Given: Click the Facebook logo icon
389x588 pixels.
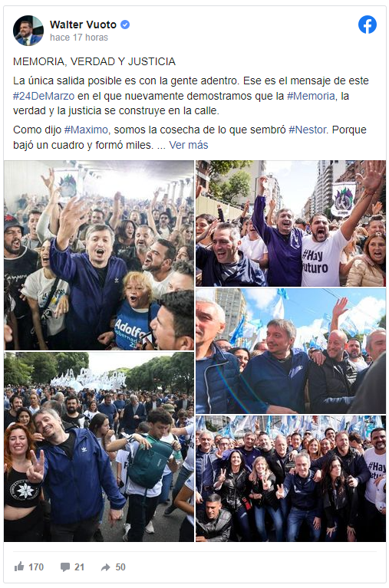Looking at the screenshot, I should tap(368, 25).
